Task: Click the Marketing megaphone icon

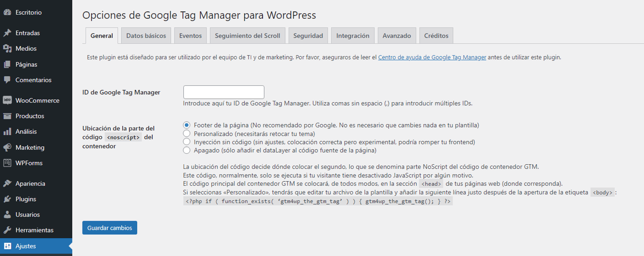Action: pyautogui.click(x=7, y=147)
